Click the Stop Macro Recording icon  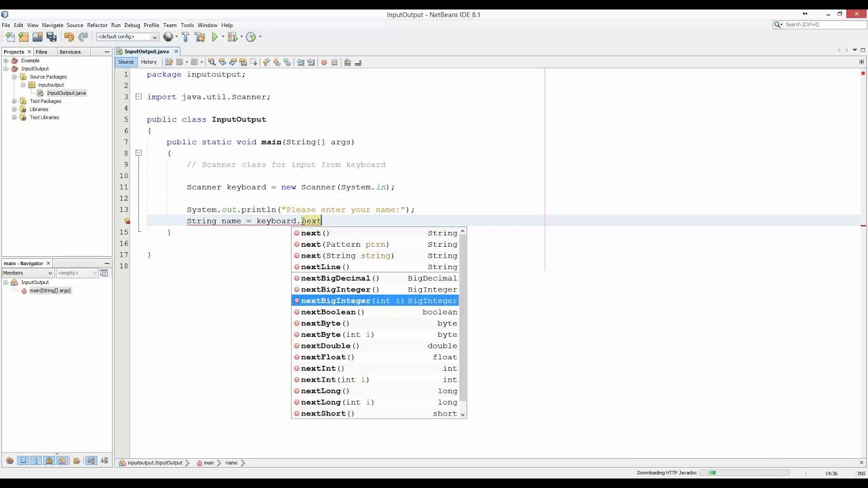(334, 62)
